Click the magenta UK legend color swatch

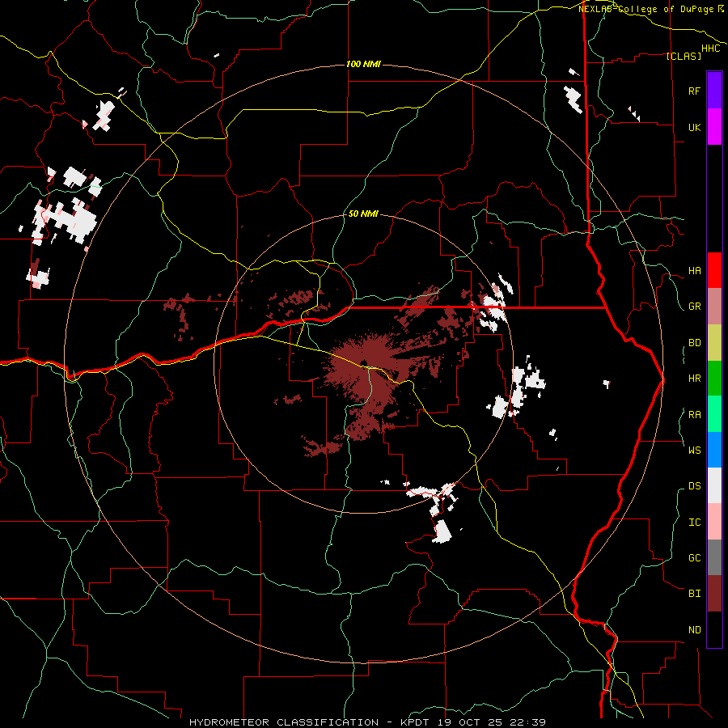tap(714, 127)
